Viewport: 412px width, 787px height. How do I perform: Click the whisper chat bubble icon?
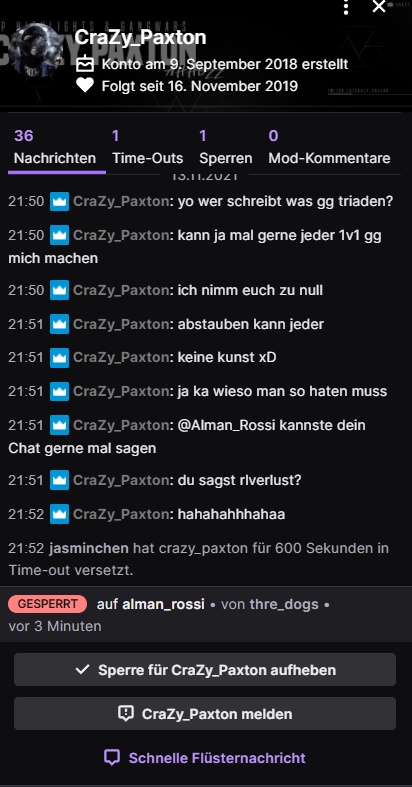pyautogui.click(x=111, y=757)
